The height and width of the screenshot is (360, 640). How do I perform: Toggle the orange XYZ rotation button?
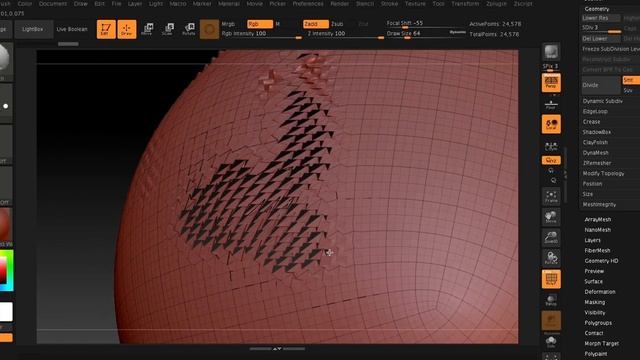[551, 160]
